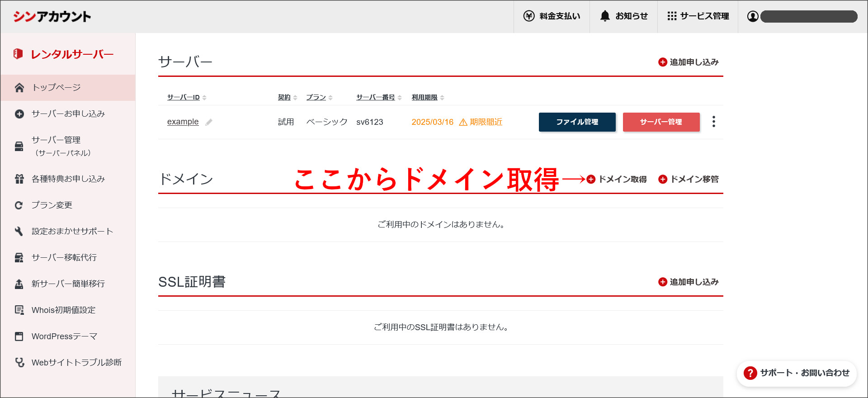
Task: Click wrench icon beside 設定おまかせサポート
Action: pos(19,232)
